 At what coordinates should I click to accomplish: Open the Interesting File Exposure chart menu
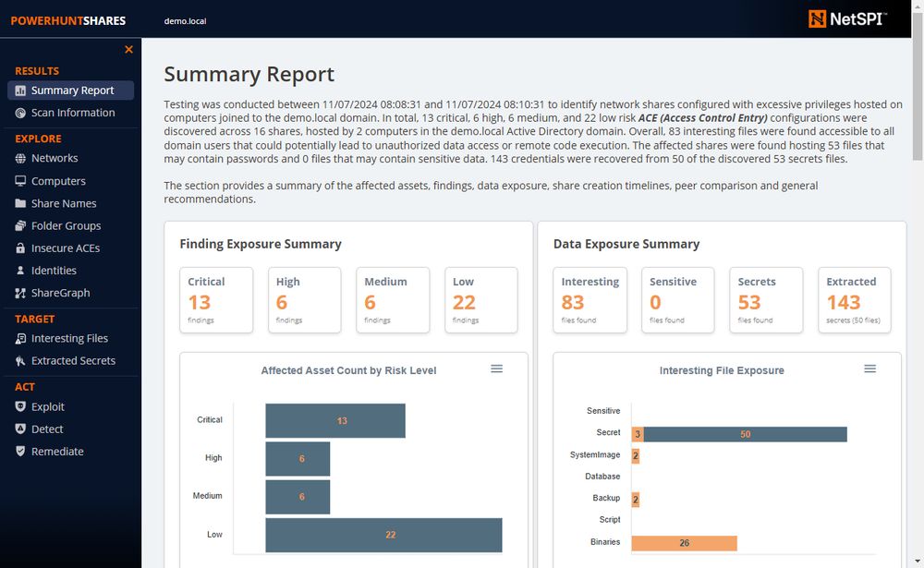point(870,369)
